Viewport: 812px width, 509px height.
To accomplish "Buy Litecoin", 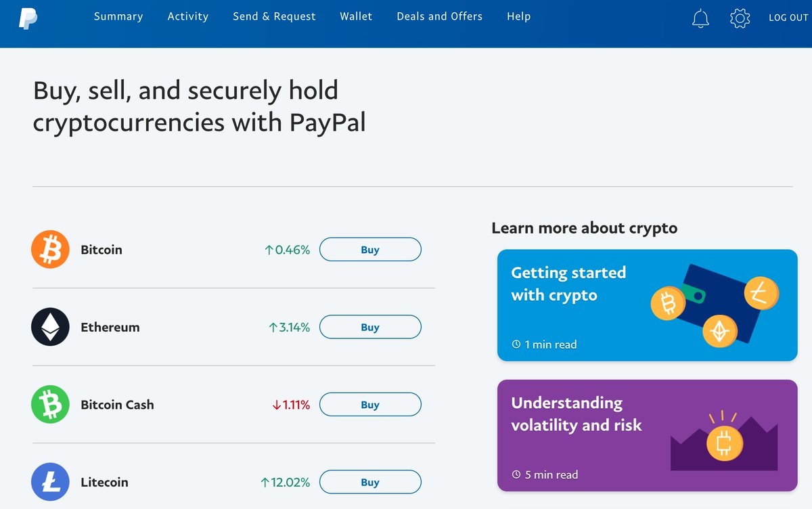I will click(x=370, y=482).
